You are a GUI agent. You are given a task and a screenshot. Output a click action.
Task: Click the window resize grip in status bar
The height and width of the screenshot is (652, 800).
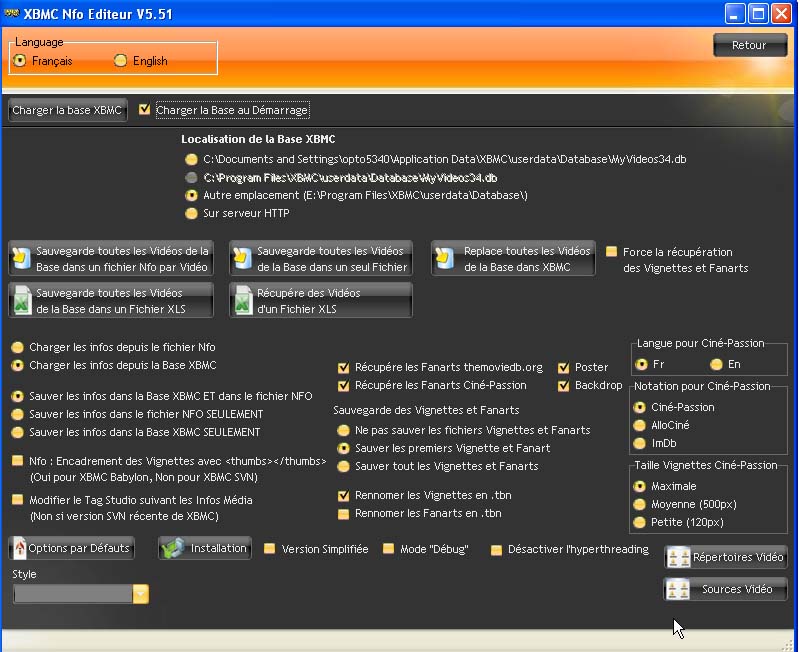(790, 644)
